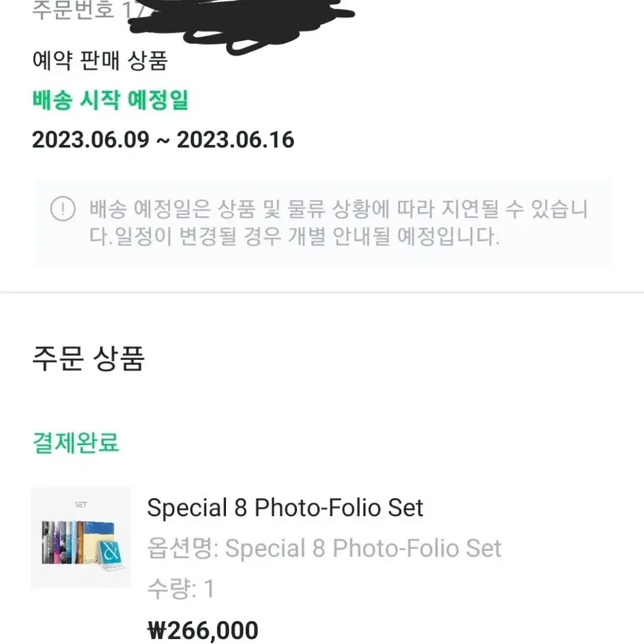Select the 2023.06.16 end date
Screen dimensions: 644x644
click(x=235, y=140)
